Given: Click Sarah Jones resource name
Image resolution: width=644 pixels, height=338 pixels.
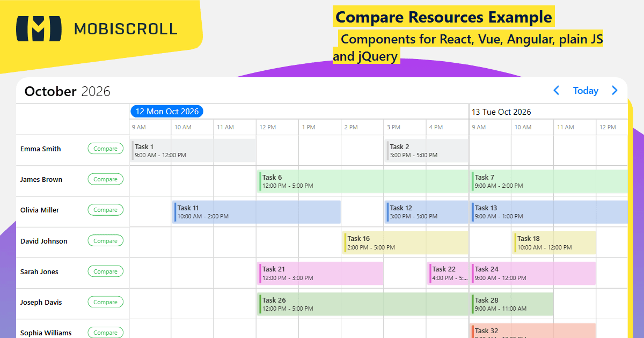Looking at the screenshot, I should [39, 271].
